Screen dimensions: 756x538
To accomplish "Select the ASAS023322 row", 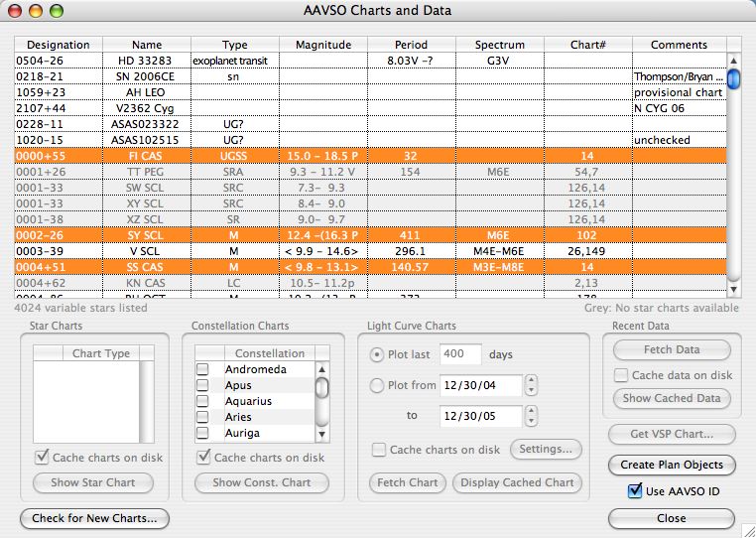I will pyautogui.click(x=370, y=124).
